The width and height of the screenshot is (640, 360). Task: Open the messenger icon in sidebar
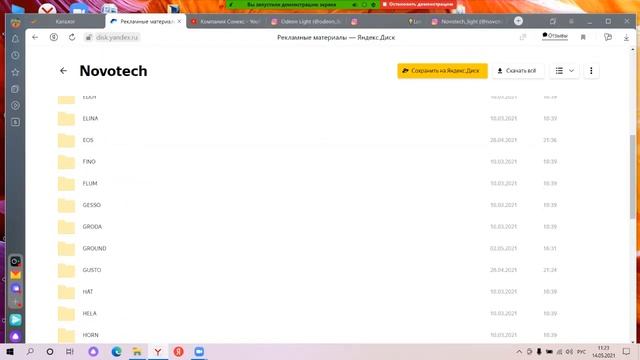click(16, 289)
